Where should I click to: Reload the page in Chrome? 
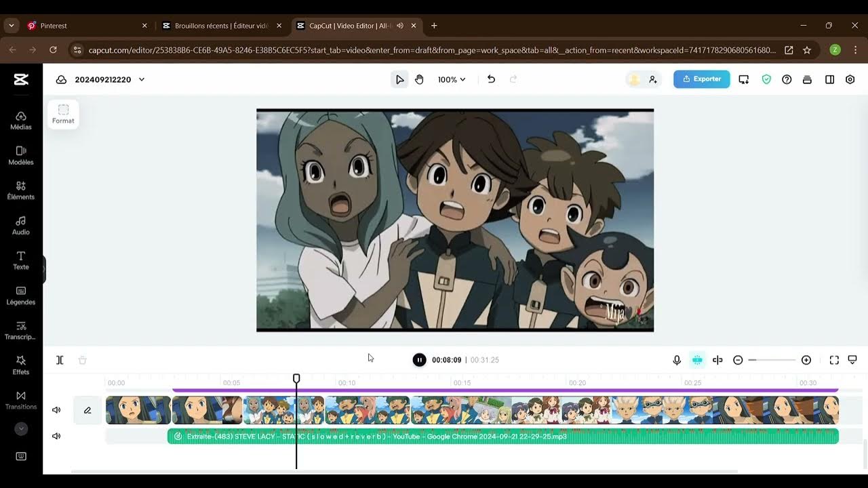[53, 50]
